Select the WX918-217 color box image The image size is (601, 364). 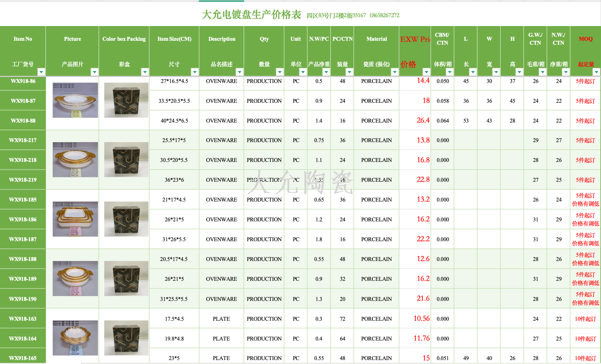pos(126,160)
